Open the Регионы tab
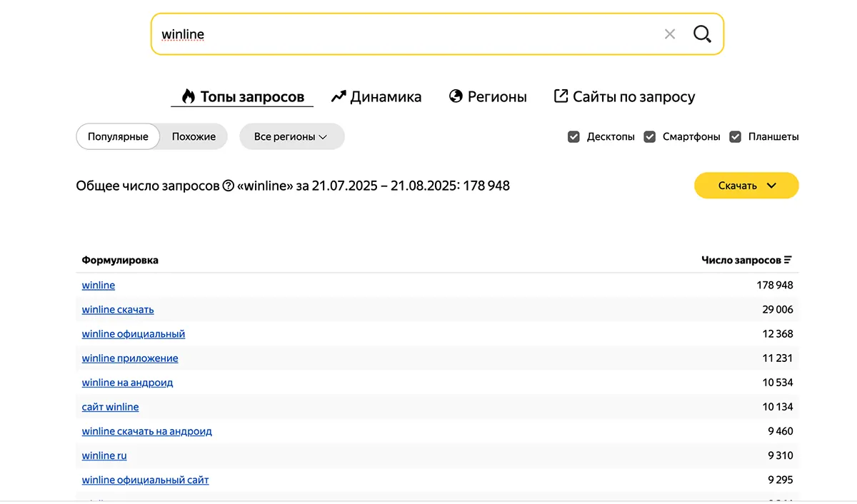This screenshot has height=504, width=857. tap(498, 96)
